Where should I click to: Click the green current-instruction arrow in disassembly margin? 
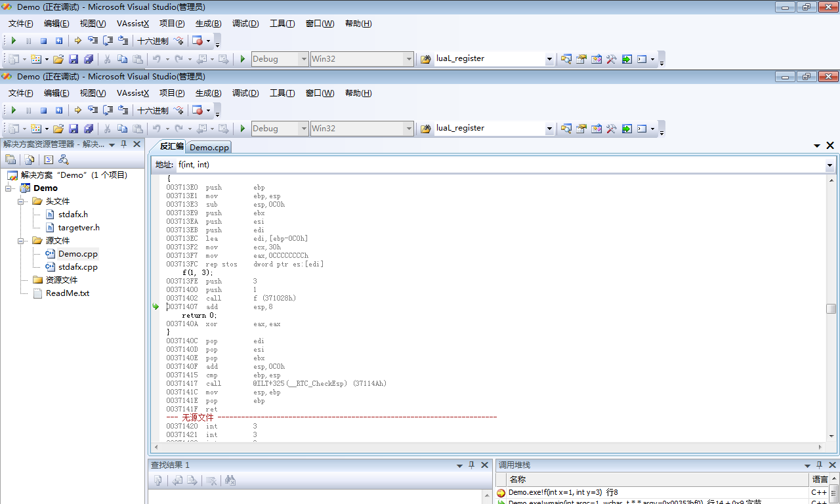(156, 306)
